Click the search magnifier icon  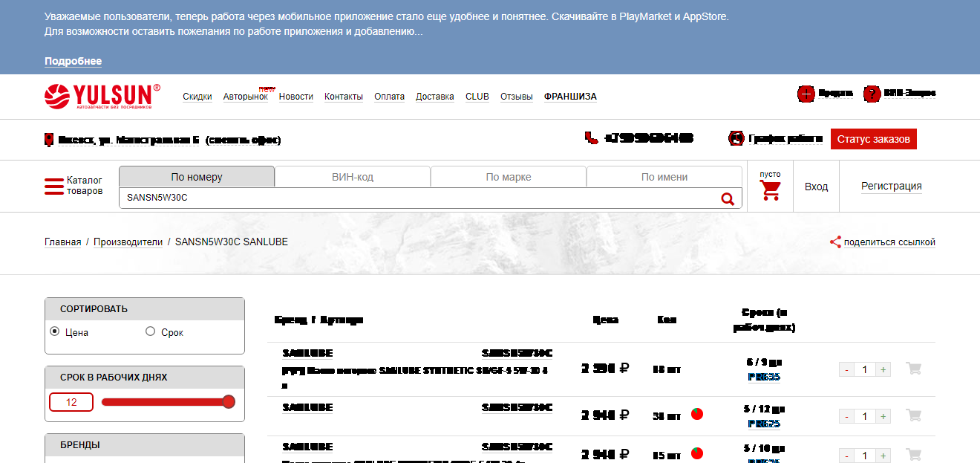(x=728, y=198)
